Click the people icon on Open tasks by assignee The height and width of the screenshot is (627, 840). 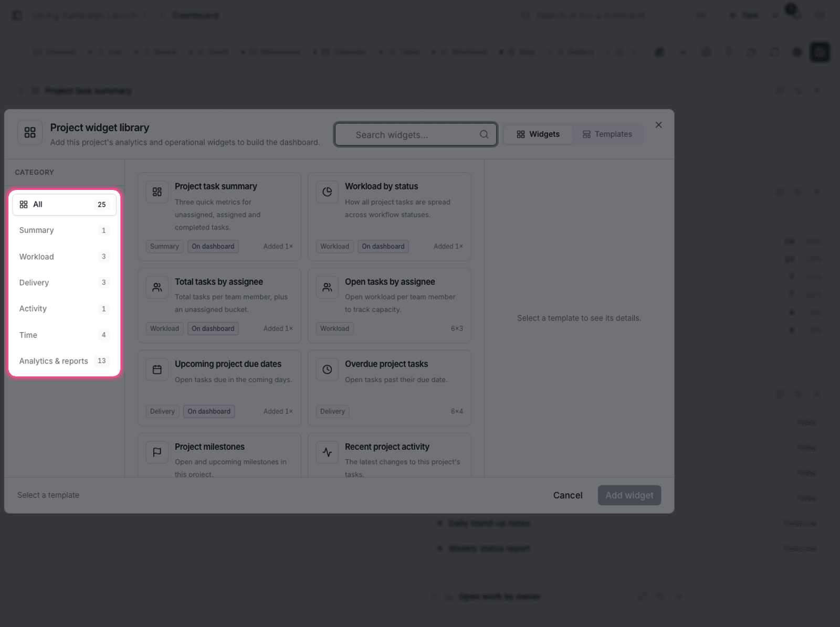tap(327, 288)
